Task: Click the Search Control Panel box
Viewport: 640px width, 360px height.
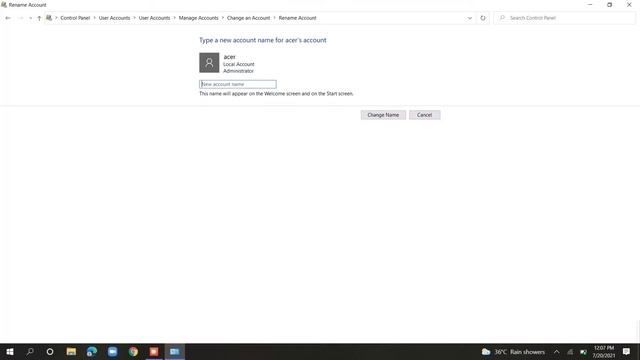Action: click(564, 18)
